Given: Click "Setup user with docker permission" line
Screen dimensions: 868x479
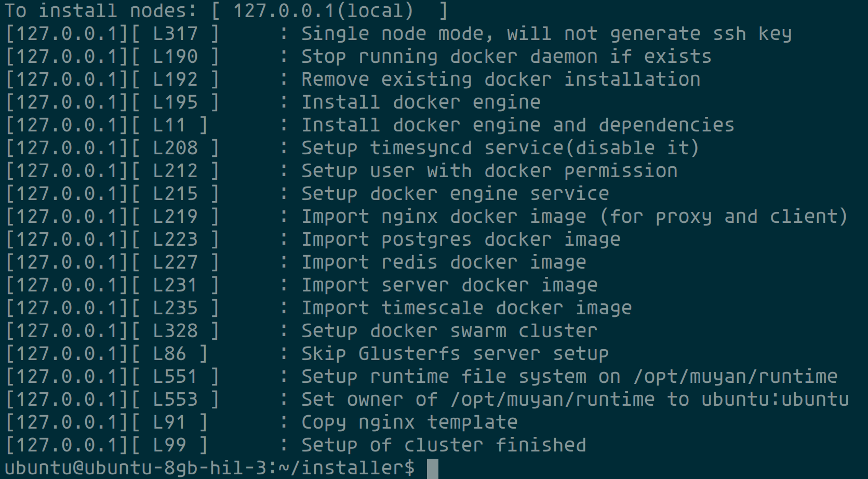Looking at the screenshot, I should pos(489,171).
